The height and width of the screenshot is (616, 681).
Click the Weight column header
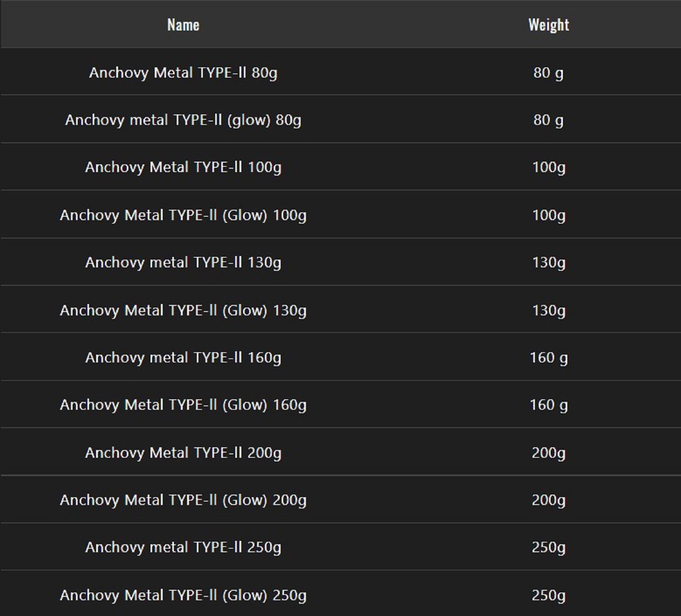click(549, 25)
